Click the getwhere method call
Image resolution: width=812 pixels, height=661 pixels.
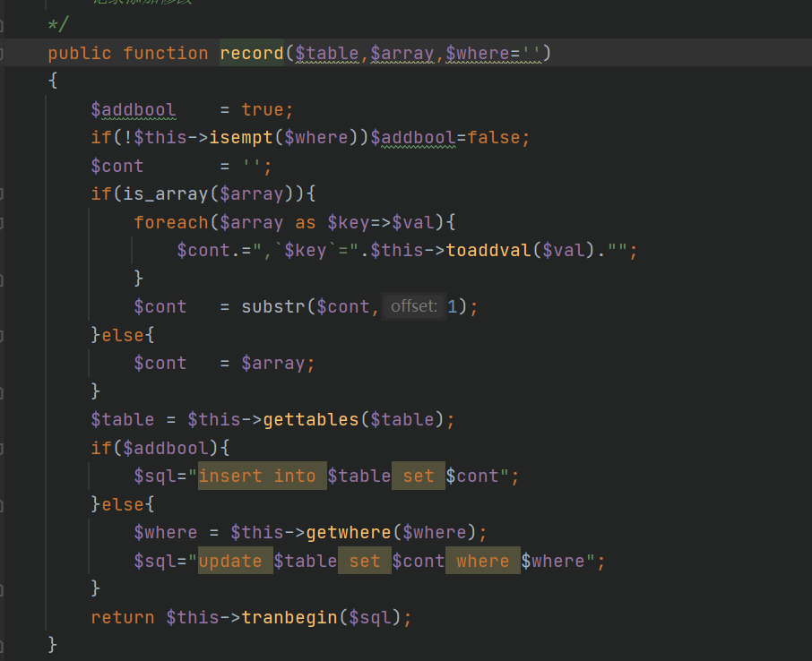point(349,533)
